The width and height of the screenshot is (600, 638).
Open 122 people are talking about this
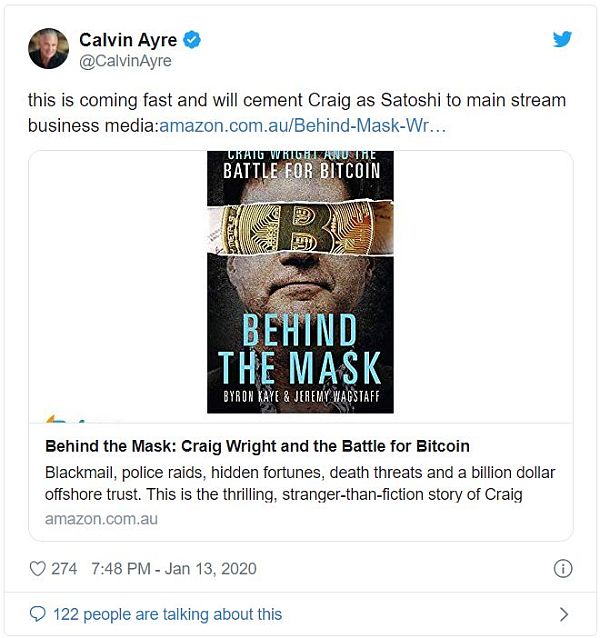click(x=167, y=614)
